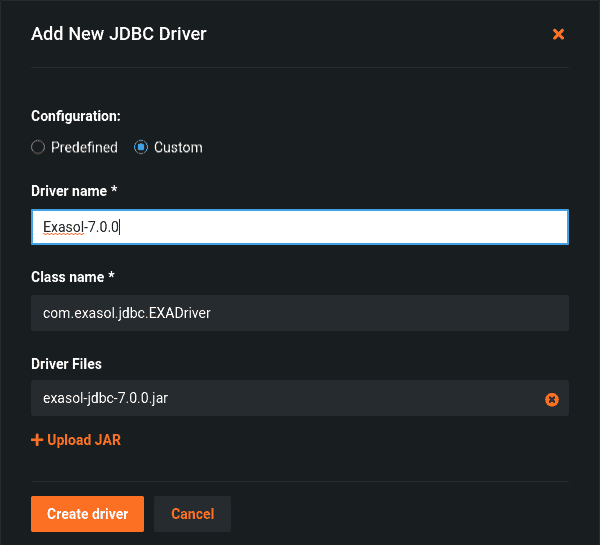Click the plus icon beside Upload JAR
Viewport: 600px width, 545px height.
[37, 440]
